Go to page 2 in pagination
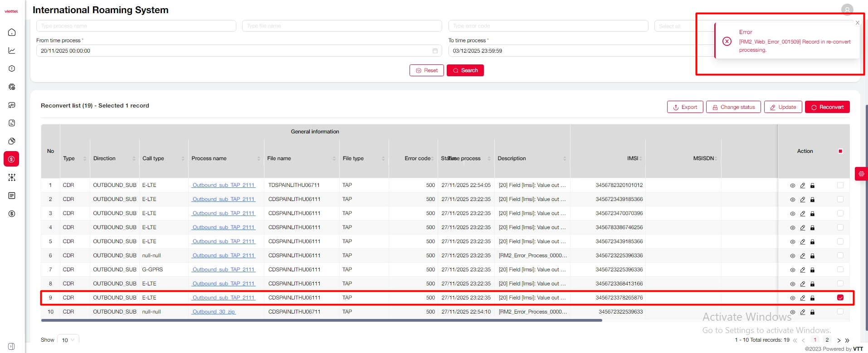Viewport: 868px width, 353px height. point(827,340)
